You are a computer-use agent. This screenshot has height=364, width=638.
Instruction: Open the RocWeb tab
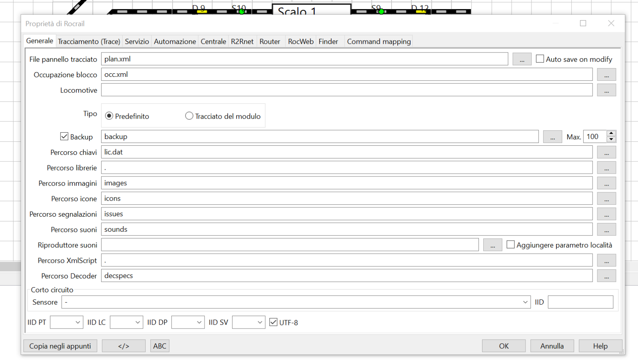coord(301,41)
